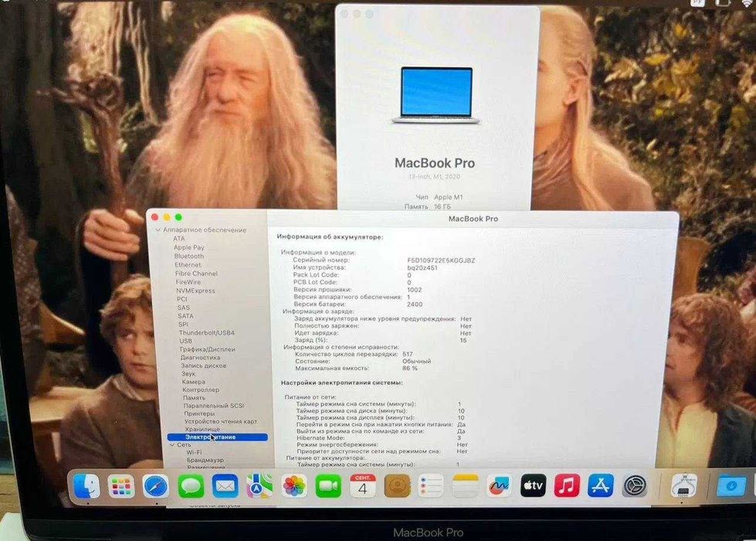The height and width of the screenshot is (541, 756).
Task: Select ATA in the sidebar
Action: [x=179, y=238]
